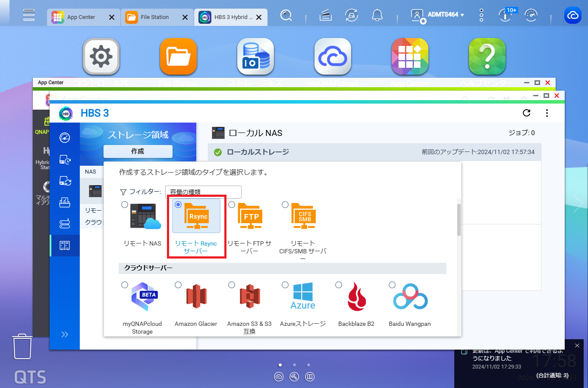Go to next desktop page arrow
588x388 pixels.
click(x=578, y=204)
